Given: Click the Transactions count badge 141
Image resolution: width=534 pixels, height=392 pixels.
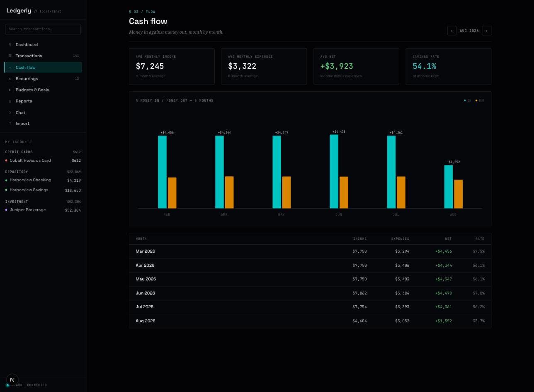Looking at the screenshot, I should (76, 56).
